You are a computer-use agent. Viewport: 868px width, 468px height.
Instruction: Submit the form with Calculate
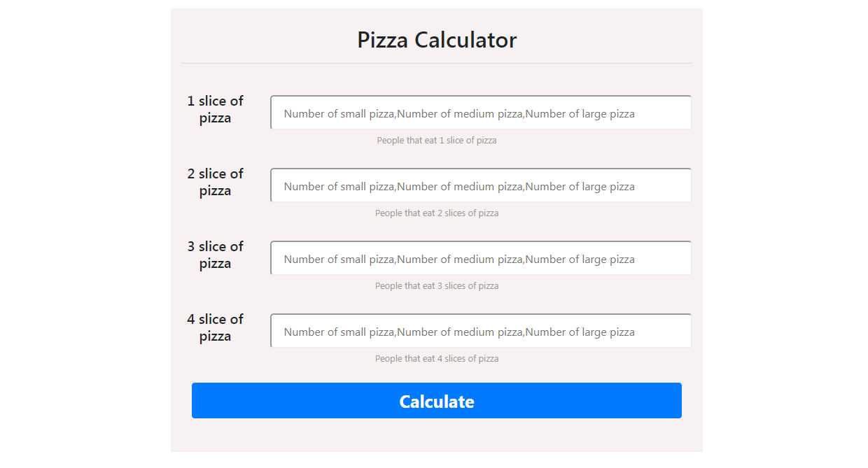pos(437,401)
